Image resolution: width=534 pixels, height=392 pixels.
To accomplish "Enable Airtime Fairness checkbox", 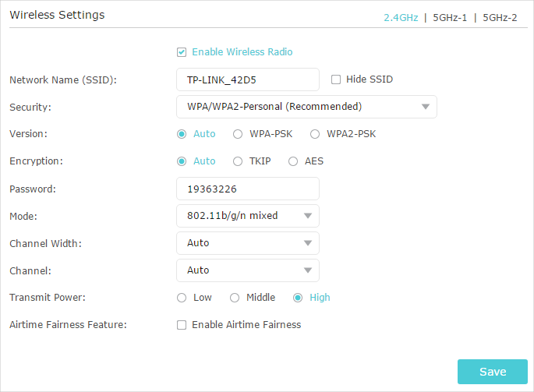I will pyautogui.click(x=182, y=325).
